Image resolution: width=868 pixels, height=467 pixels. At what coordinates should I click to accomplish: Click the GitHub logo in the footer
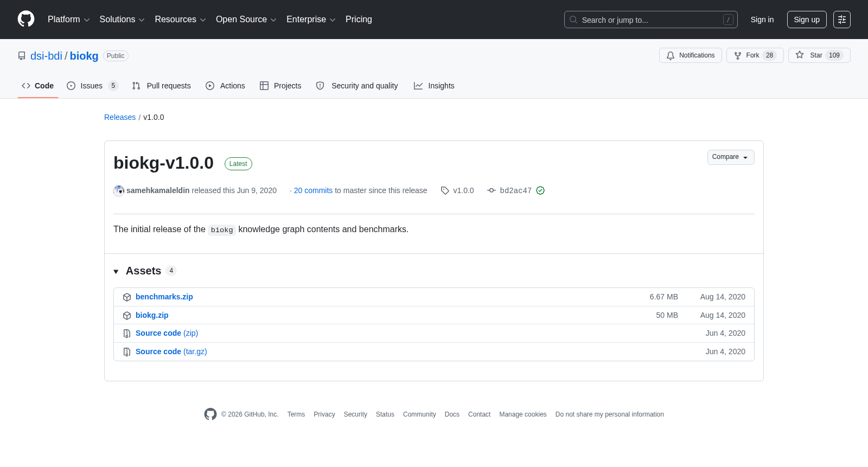coord(210,414)
